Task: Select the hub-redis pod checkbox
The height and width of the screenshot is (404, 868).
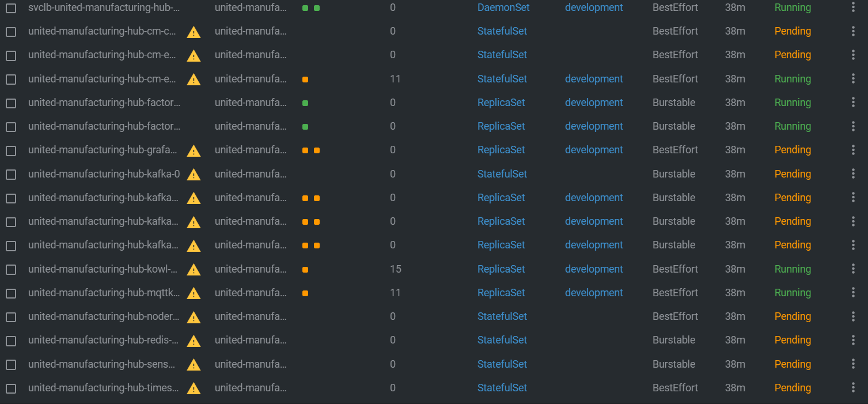Action: 11,341
